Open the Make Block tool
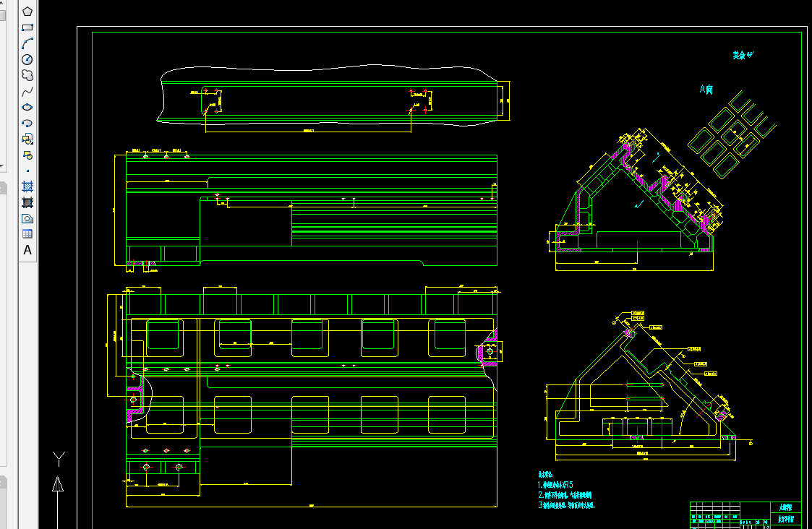Viewport: 812px width, 529px height. (x=27, y=155)
